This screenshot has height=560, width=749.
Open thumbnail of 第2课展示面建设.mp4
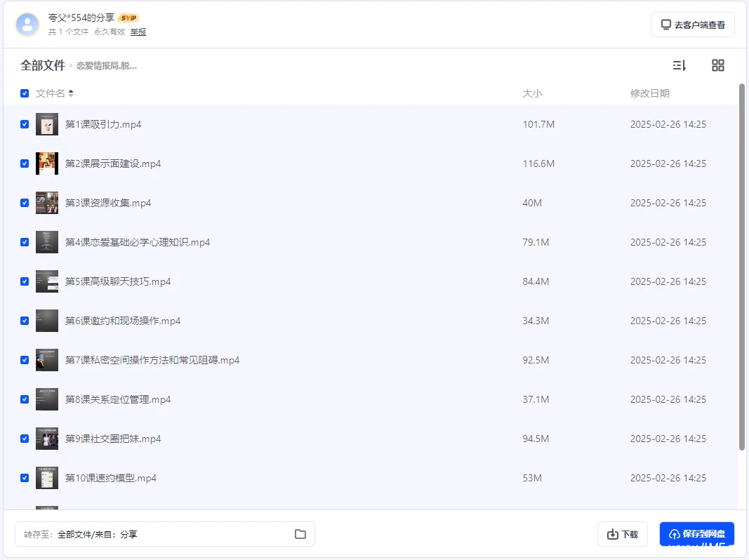[47, 164]
